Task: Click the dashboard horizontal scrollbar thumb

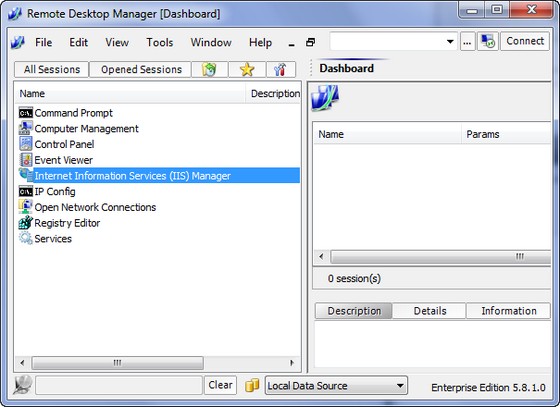Action: pyautogui.click(x=441, y=257)
